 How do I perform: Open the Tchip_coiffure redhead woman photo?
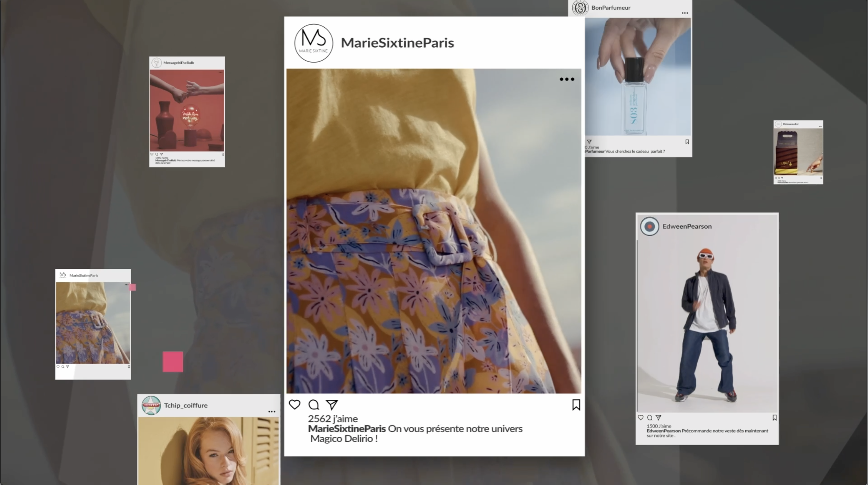(x=208, y=451)
